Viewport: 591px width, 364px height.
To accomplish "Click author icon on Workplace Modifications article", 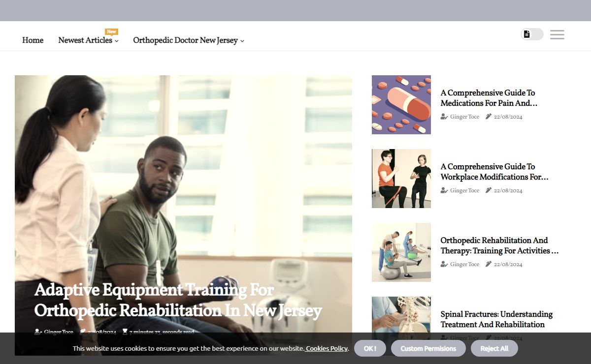I will tap(444, 190).
